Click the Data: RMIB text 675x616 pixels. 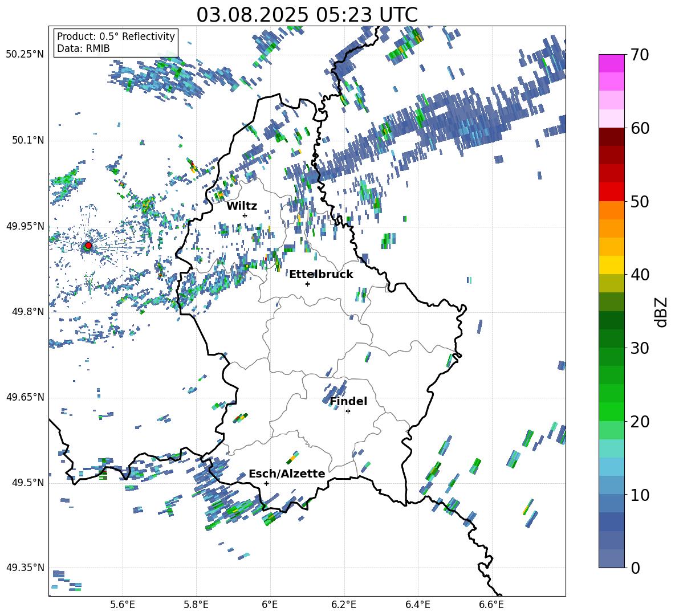click(x=83, y=48)
